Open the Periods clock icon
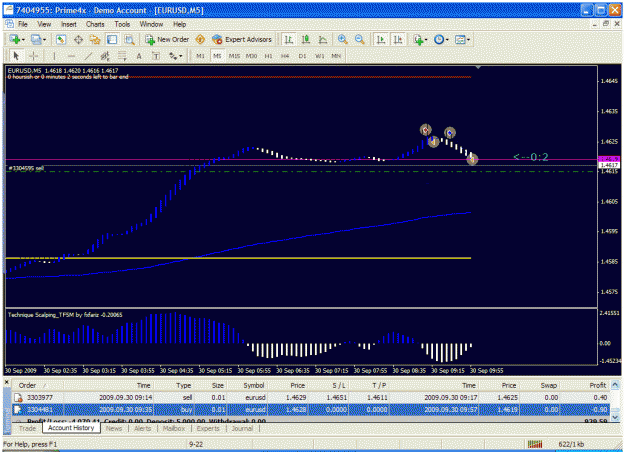The image size is (625, 452). [439, 39]
